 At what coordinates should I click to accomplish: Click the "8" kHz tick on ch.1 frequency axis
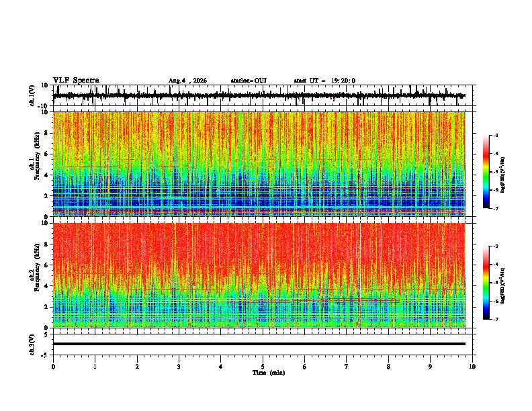tap(47, 133)
